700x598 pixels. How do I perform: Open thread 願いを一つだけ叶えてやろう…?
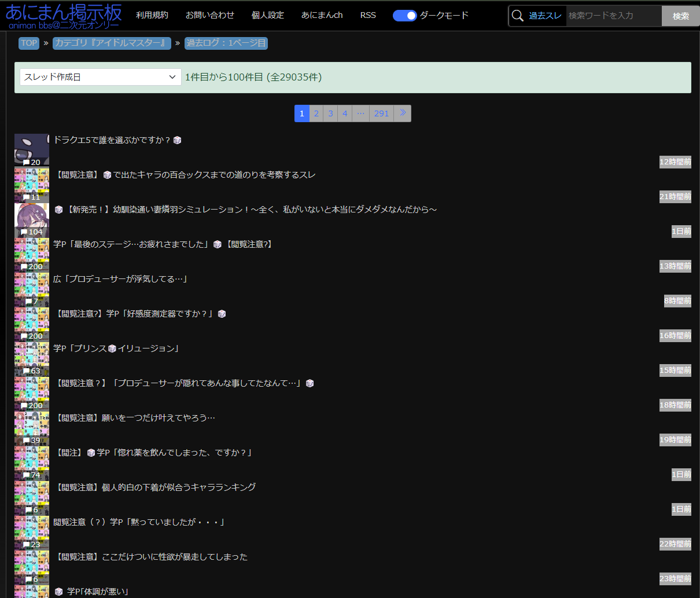[x=135, y=418]
